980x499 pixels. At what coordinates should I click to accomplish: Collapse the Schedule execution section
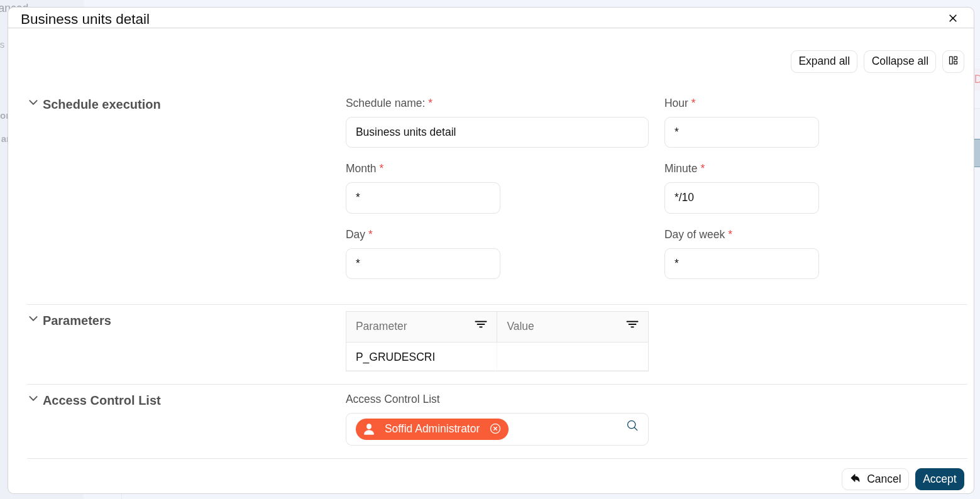point(33,103)
